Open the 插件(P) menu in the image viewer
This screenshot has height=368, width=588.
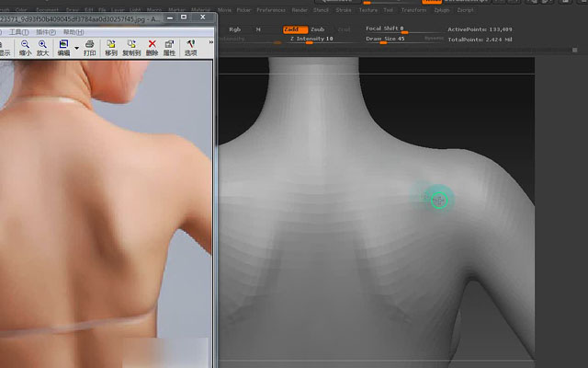(x=46, y=32)
